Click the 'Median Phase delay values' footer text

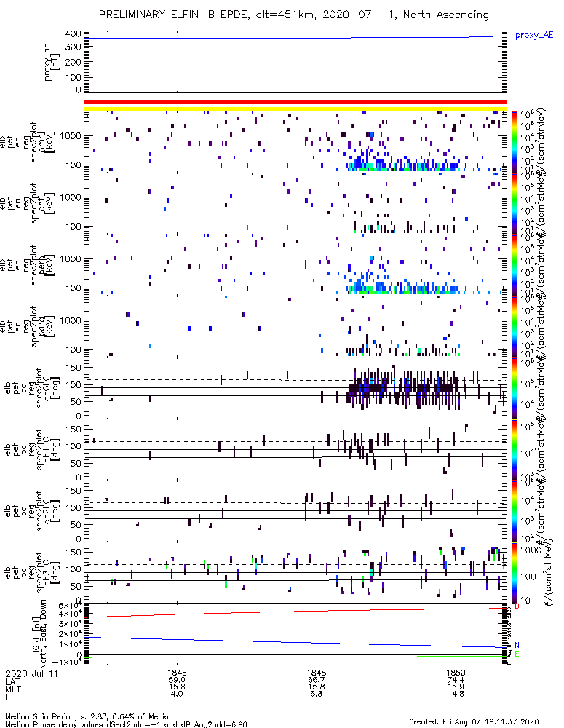point(126,724)
